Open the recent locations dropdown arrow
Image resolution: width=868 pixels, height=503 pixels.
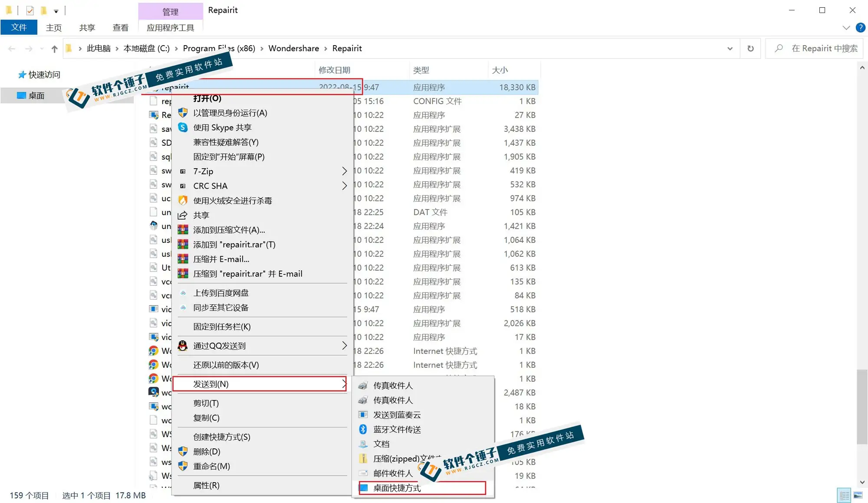42,49
